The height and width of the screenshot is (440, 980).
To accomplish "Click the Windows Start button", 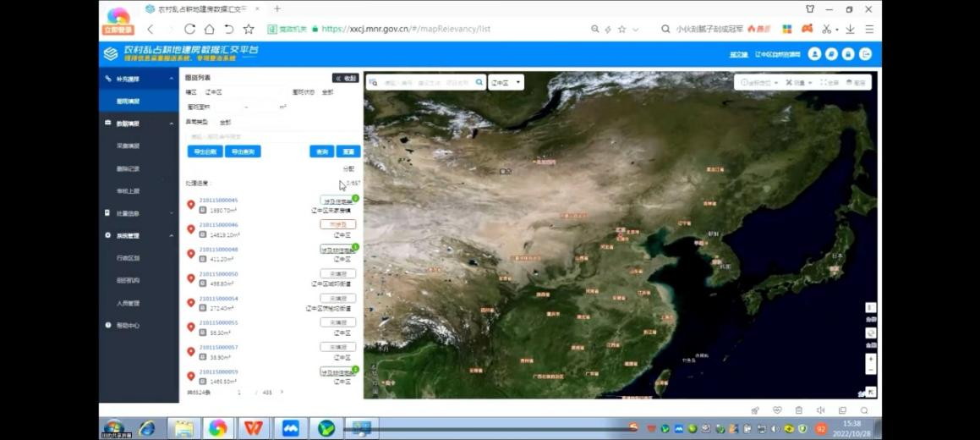I will 114,428.
